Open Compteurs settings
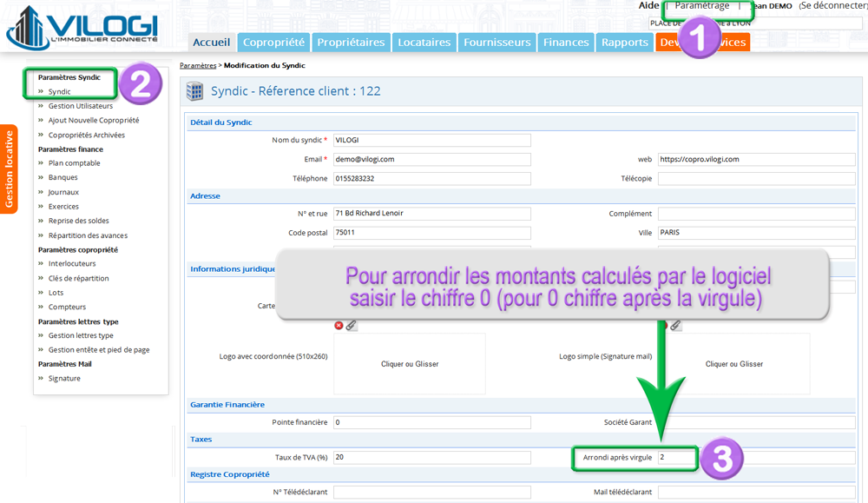Image resolution: width=868 pixels, height=503 pixels. 67,307
